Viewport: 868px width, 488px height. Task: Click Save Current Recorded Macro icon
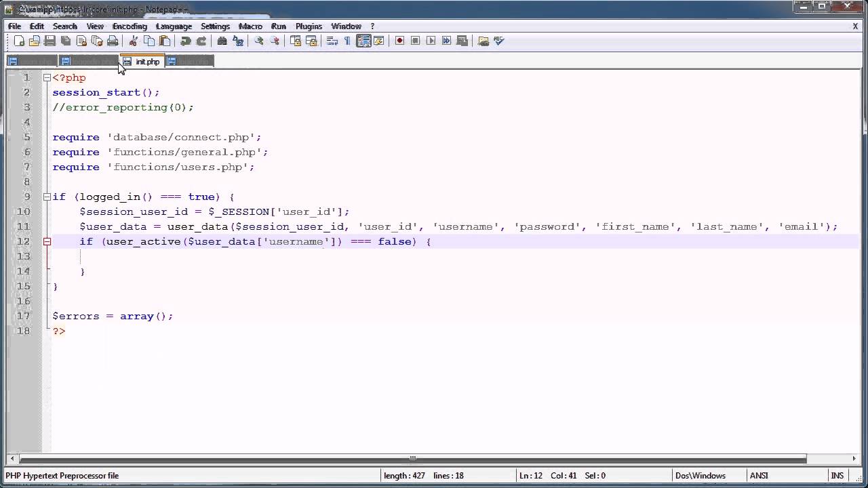tap(462, 41)
